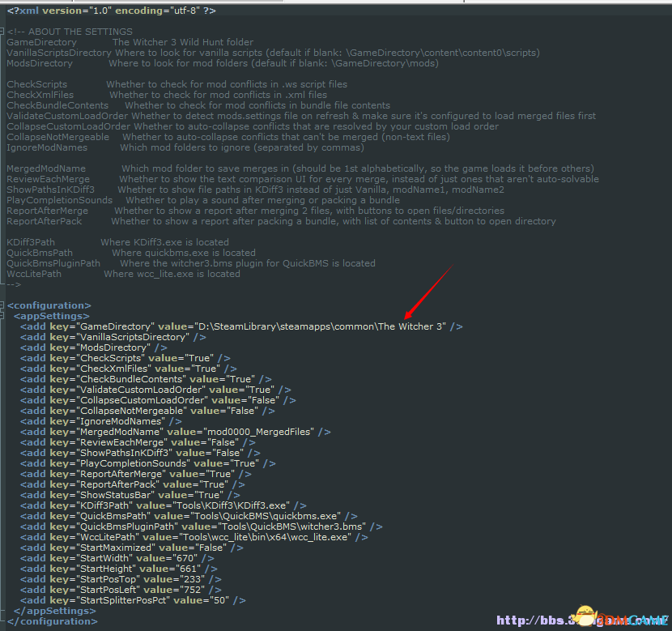This screenshot has height=631, width=672.
Task: Click the key="StartMaximized" value="False" line
Action: (x=132, y=548)
